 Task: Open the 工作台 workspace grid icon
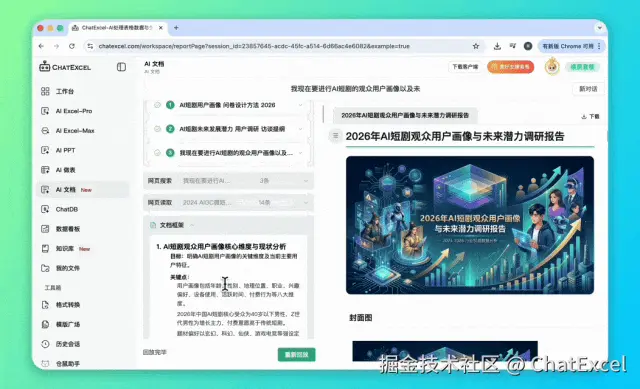[45, 91]
